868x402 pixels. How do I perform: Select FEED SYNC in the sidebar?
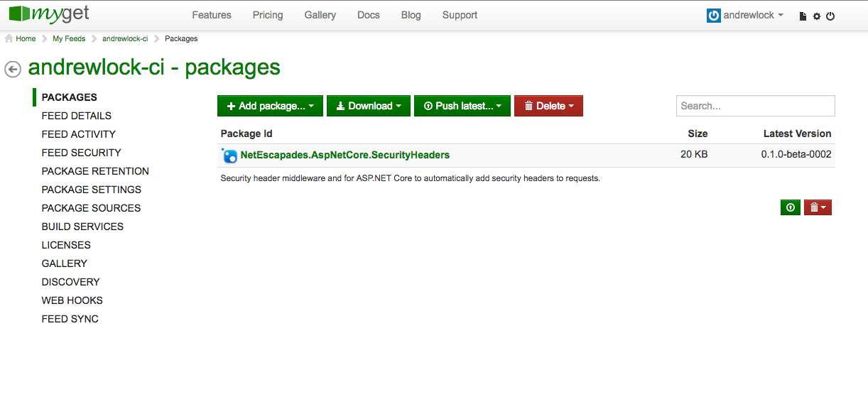tap(70, 319)
